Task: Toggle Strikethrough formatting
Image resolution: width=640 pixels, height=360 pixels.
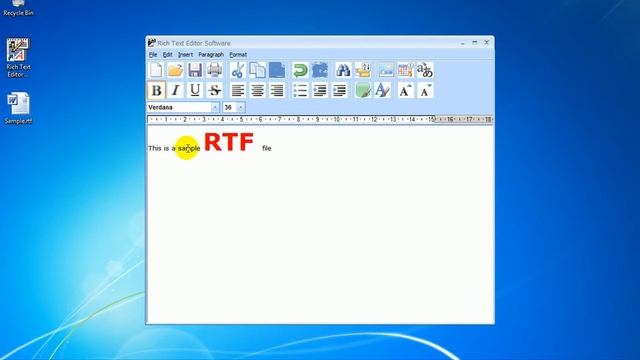Action: tap(215, 91)
